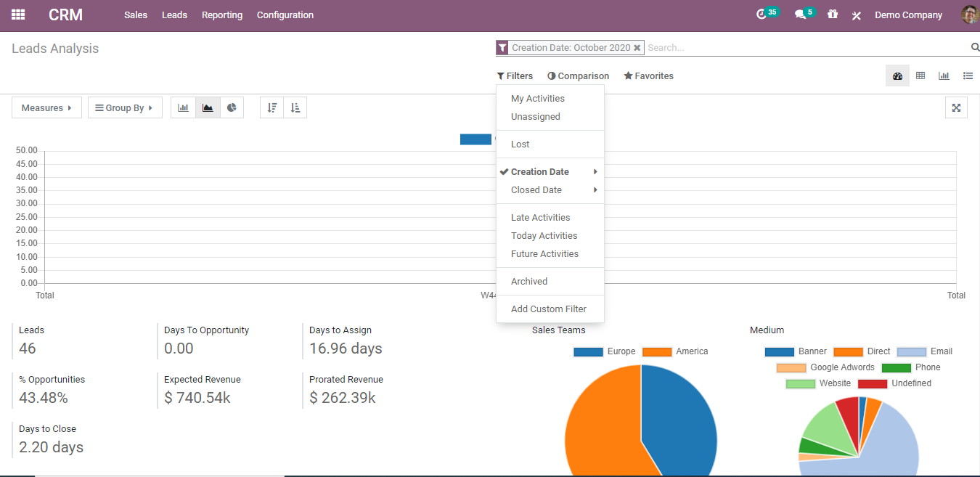
Task: Choose Add Custom Filter
Action: point(550,309)
